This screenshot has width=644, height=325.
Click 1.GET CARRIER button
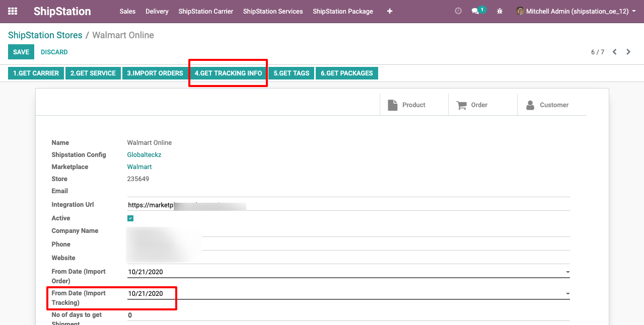click(x=36, y=73)
